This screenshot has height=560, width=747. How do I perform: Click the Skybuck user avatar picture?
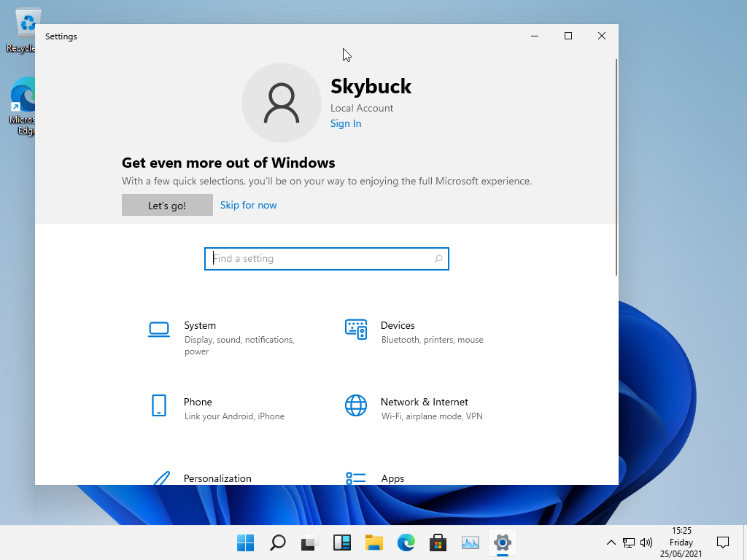(x=282, y=103)
